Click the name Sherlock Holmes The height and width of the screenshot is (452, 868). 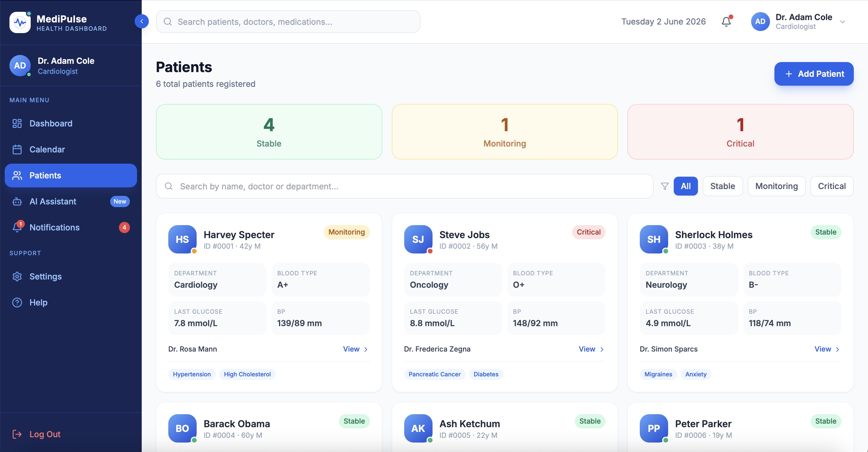click(714, 235)
